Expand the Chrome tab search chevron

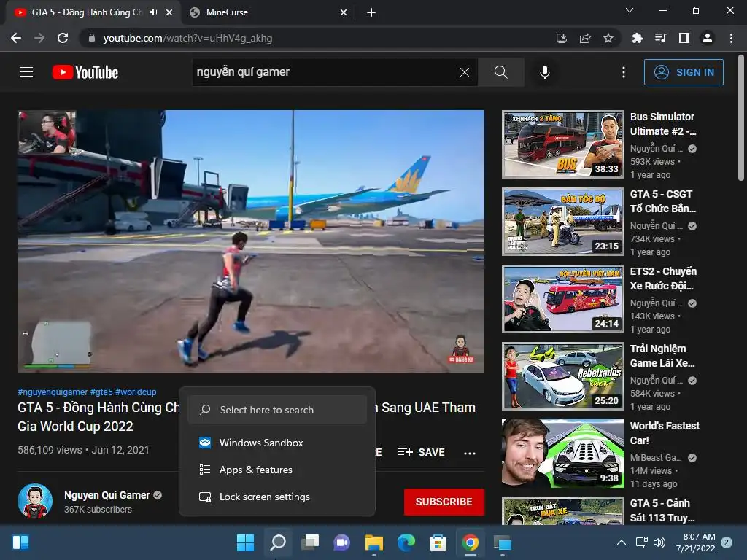(630, 10)
